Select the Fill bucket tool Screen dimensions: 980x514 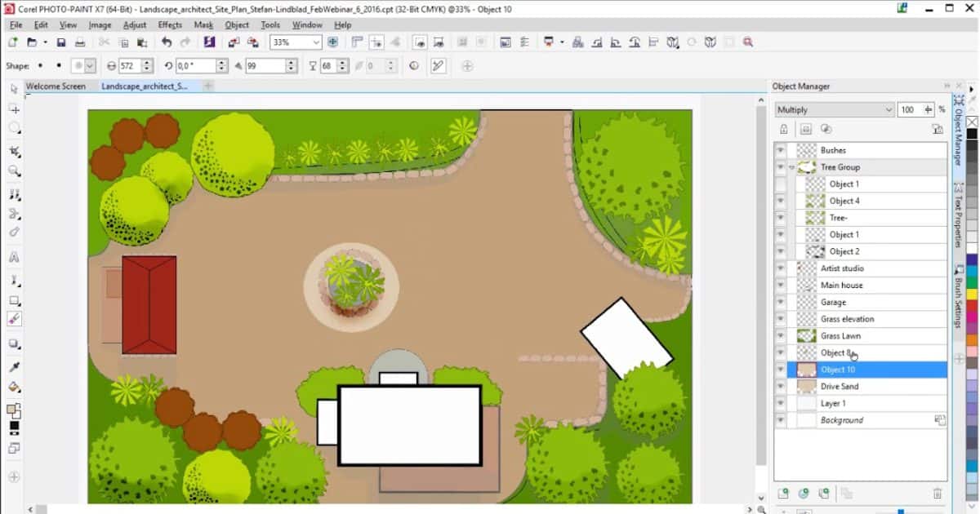(14, 388)
